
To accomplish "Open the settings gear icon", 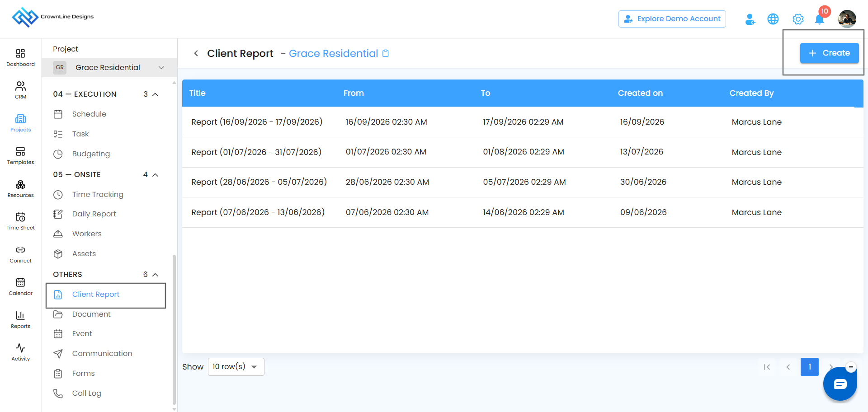I will click(x=798, y=19).
